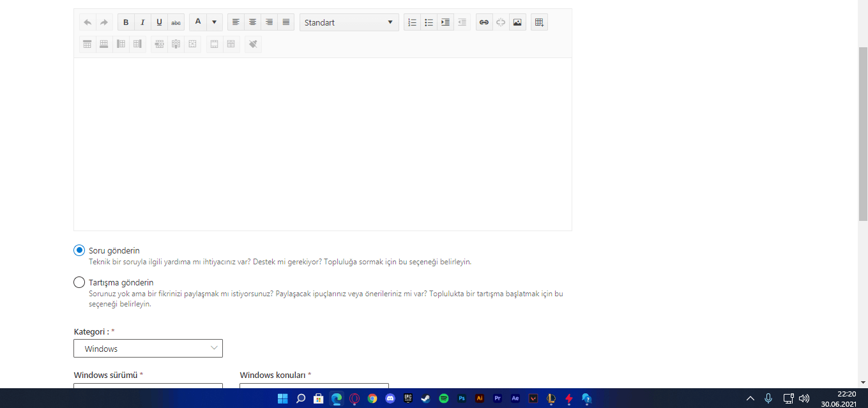Click the Redo arrow in editor toolbar
Image resolution: width=868 pixels, height=408 pixels.
tap(104, 22)
